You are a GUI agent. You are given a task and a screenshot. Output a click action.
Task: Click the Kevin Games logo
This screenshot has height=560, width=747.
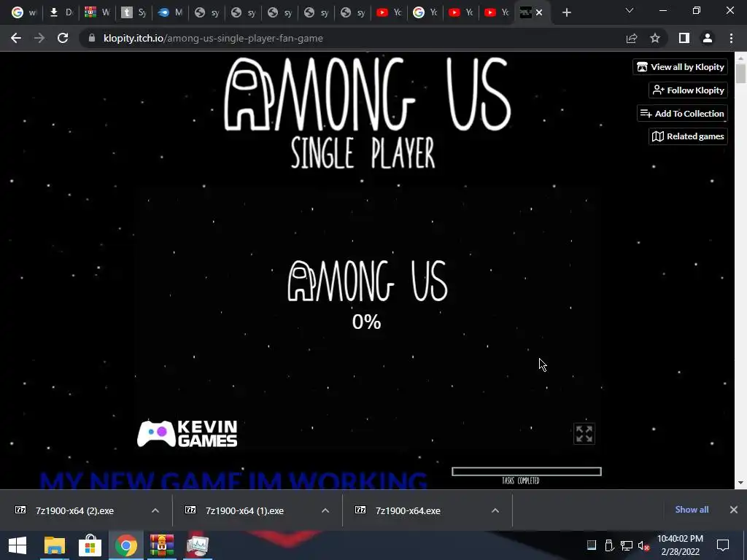(187, 433)
